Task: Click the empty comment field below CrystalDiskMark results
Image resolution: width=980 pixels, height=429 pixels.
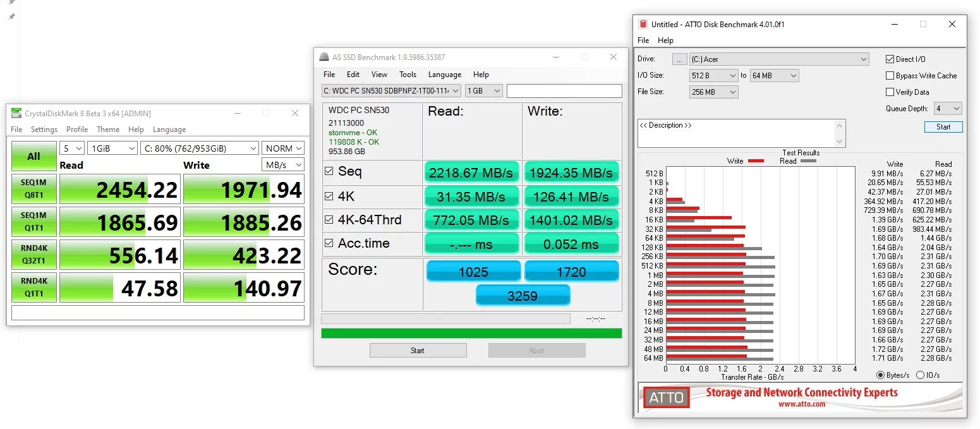Action: 157,312
